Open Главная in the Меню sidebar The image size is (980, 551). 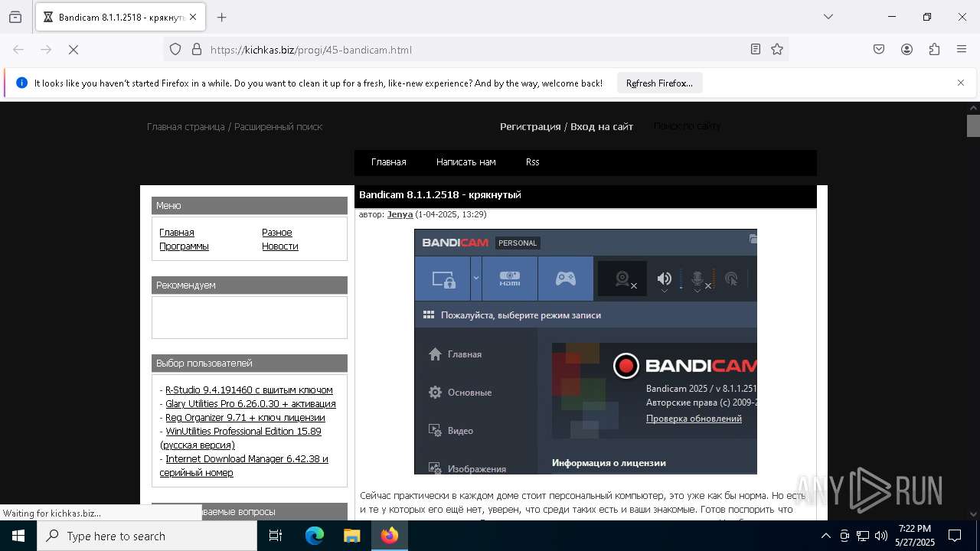[177, 233]
